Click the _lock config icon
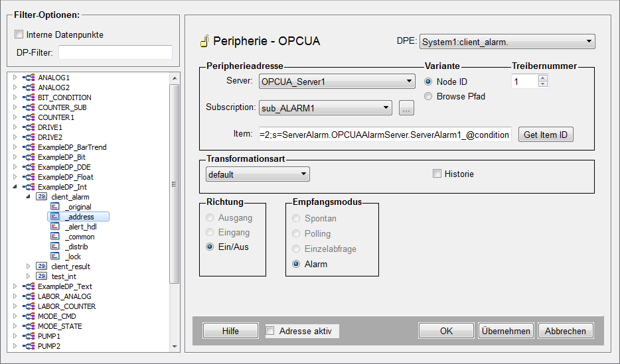 pyautogui.click(x=54, y=257)
